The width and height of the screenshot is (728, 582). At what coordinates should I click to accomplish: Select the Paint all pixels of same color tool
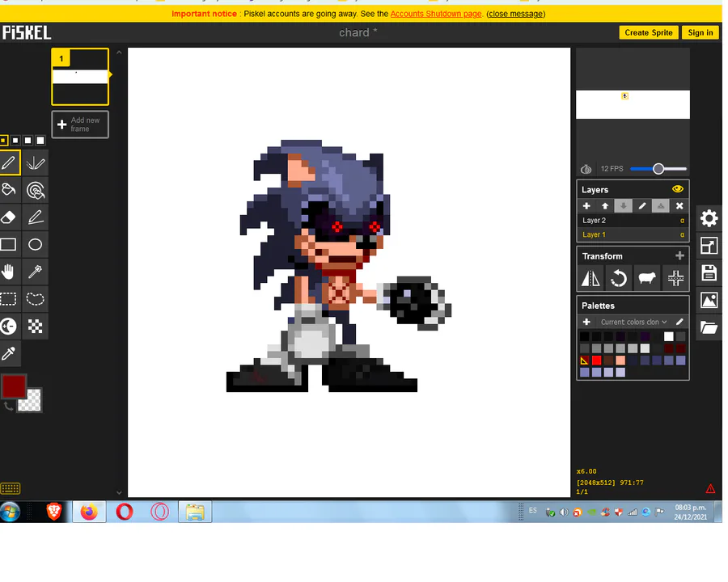click(x=36, y=190)
